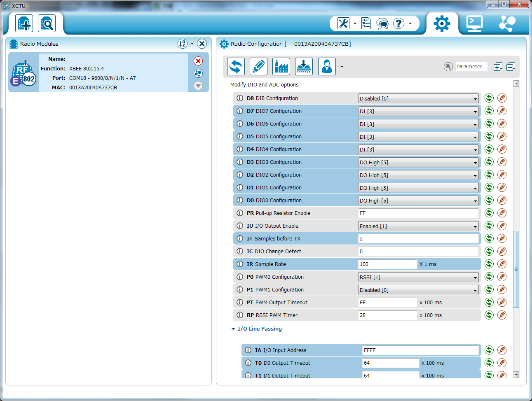Click the configuration checklist icon in top toolbar
The width and height of the screenshot is (532, 401).
click(366, 23)
